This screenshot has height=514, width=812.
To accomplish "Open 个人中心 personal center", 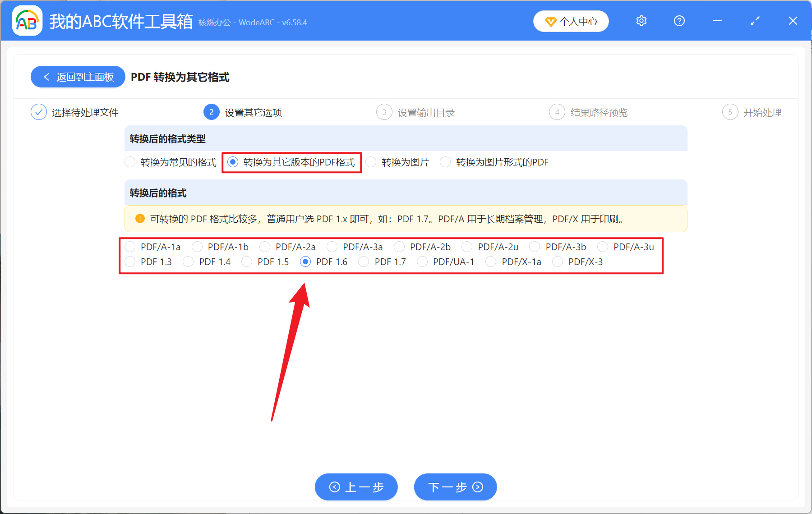I will pos(571,21).
